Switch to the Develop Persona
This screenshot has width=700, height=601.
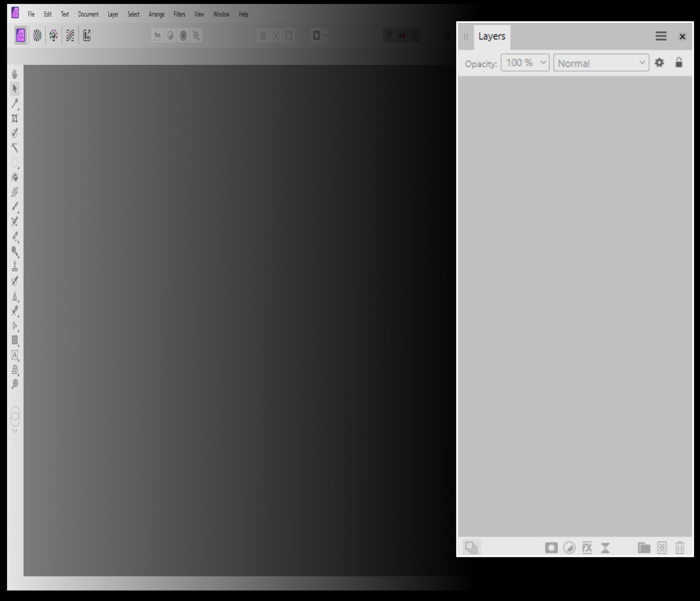[x=53, y=36]
